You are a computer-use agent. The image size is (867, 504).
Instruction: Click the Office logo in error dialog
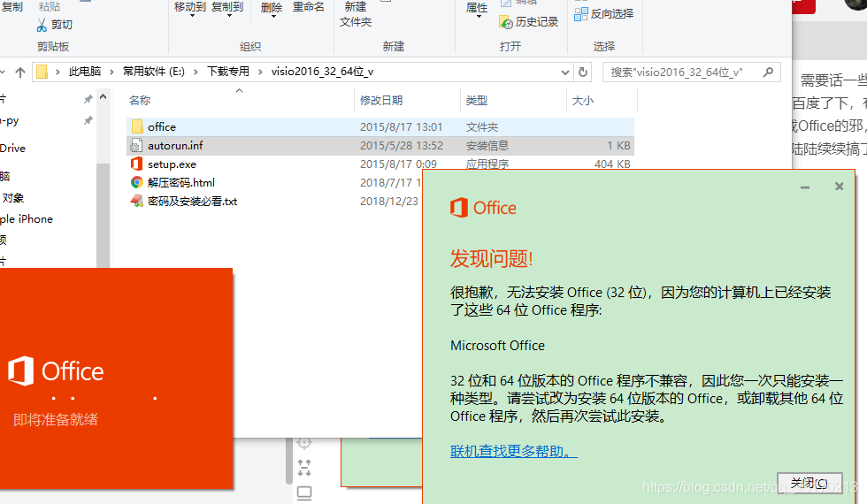pos(483,208)
